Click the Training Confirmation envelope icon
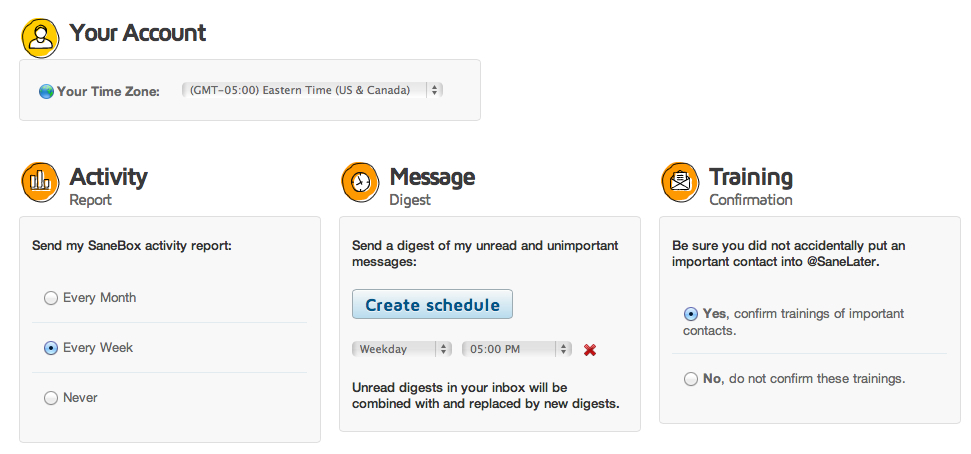This screenshot has height=454, width=971. (x=681, y=182)
